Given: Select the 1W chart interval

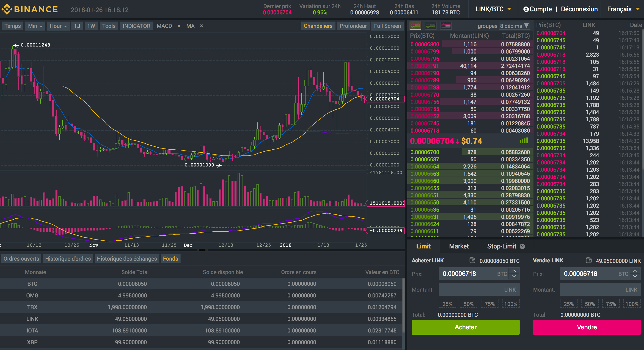Looking at the screenshot, I should tap(91, 26).
